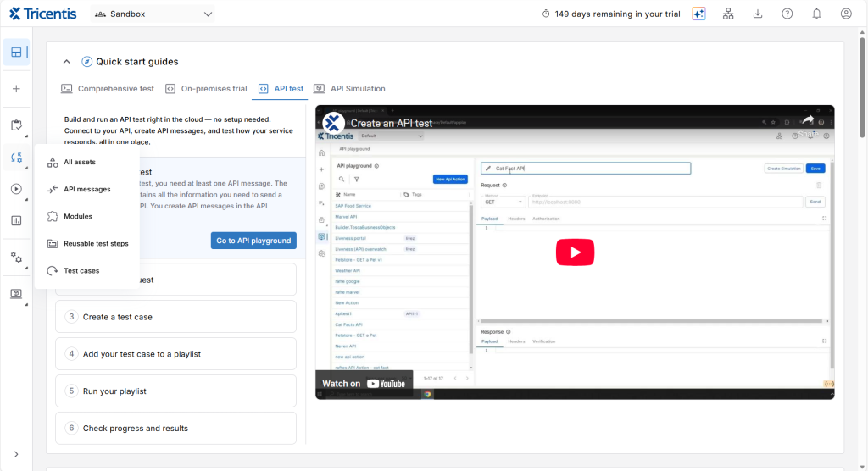Open the settings gears sidebar icon
Screen dimensions: 868x471
pyautogui.click(x=17, y=258)
